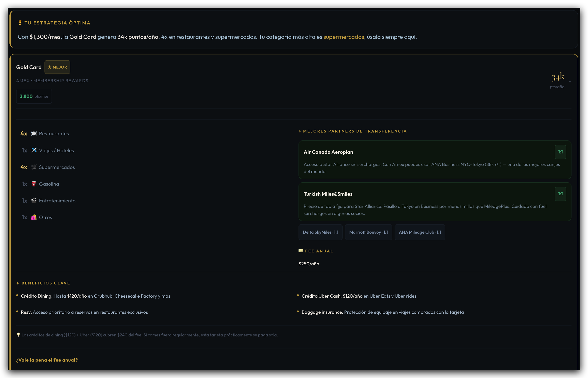Screen dimensions: 588x378
Task: Click the 2,800 pts/mes pill
Action: (34, 96)
